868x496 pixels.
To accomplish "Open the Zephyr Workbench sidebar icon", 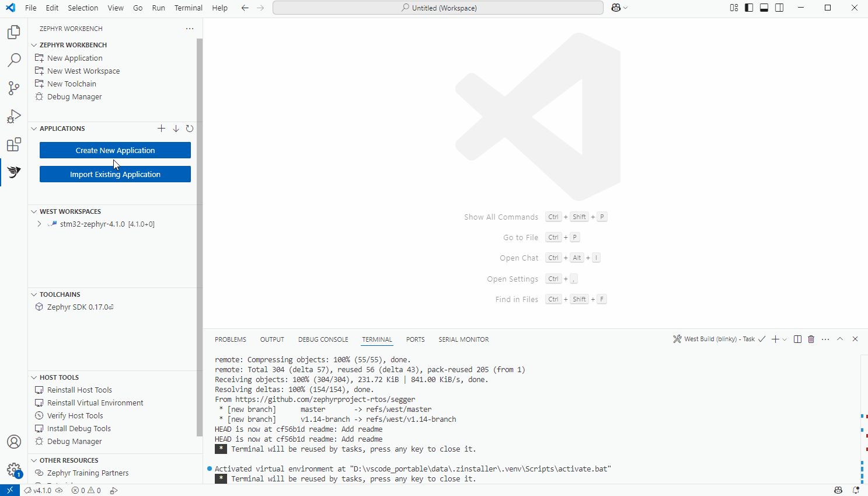I will [x=13, y=172].
